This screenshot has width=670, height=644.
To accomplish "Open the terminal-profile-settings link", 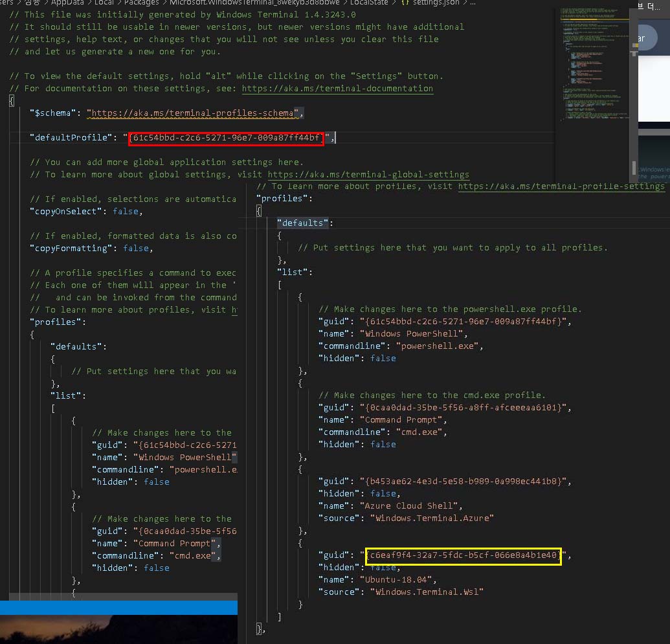I will click(561, 186).
